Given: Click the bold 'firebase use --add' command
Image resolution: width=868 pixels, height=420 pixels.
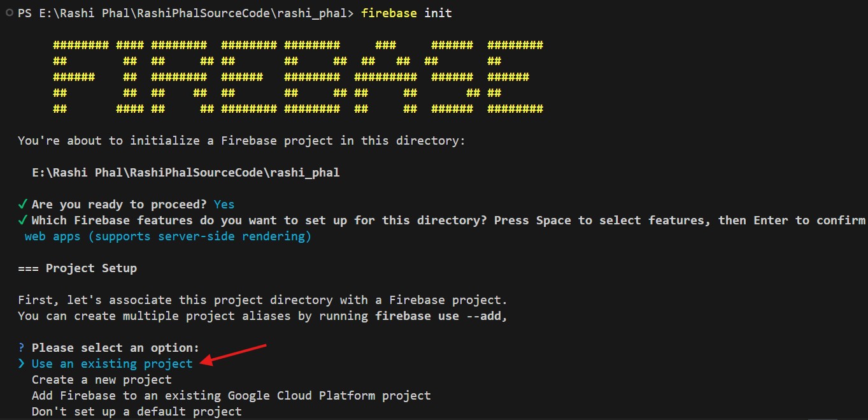Looking at the screenshot, I should click(x=439, y=316).
